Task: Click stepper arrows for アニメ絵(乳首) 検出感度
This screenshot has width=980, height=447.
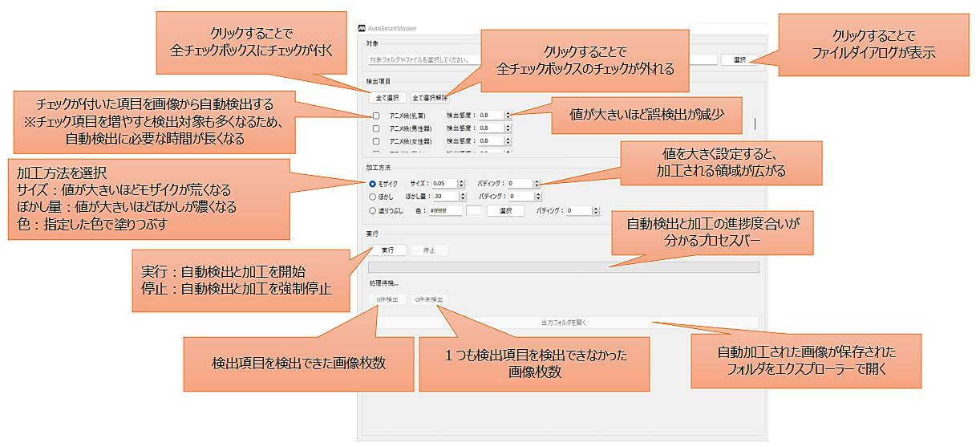Action: tap(508, 116)
